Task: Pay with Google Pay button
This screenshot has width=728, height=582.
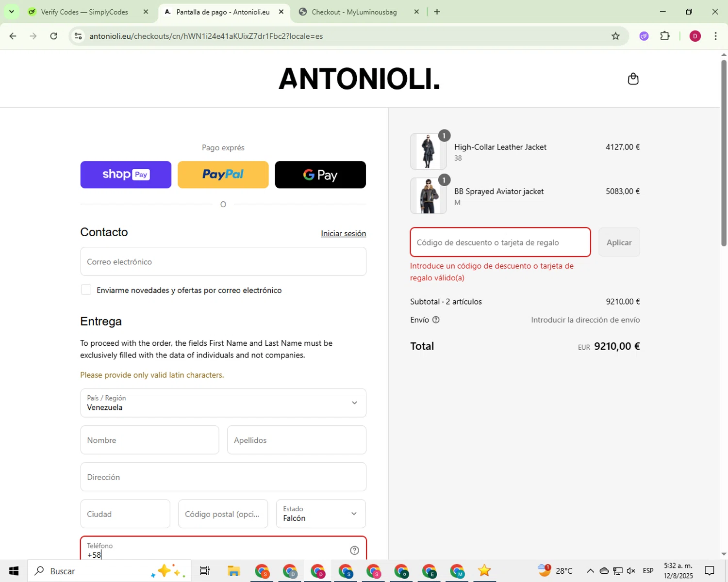Action: click(x=320, y=175)
